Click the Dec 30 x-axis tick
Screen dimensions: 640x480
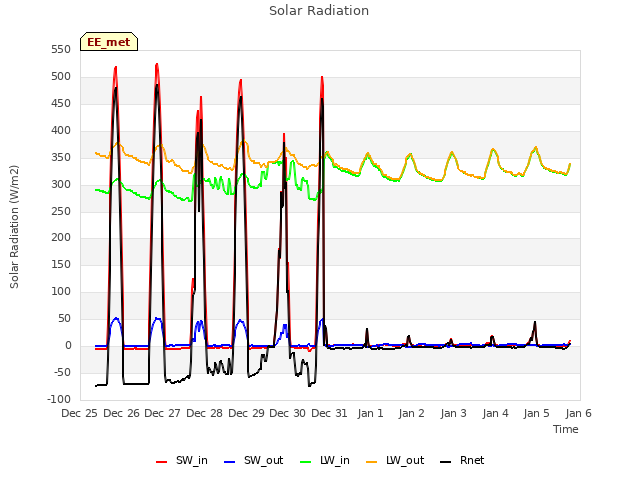(x=287, y=413)
